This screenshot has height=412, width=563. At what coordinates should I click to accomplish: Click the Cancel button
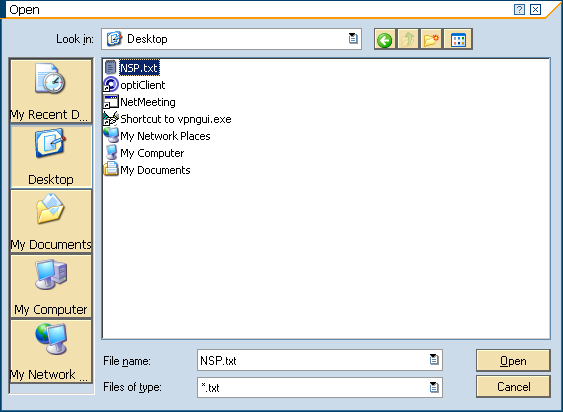[513, 386]
